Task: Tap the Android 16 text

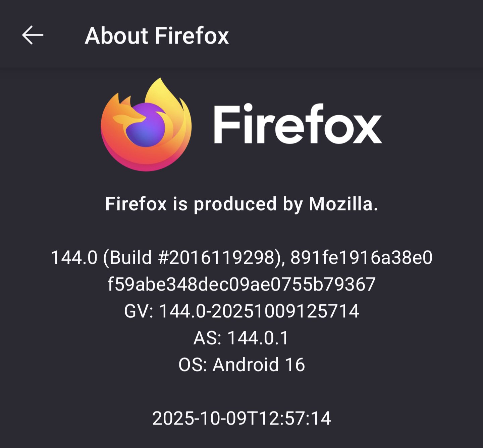Action: point(259,365)
